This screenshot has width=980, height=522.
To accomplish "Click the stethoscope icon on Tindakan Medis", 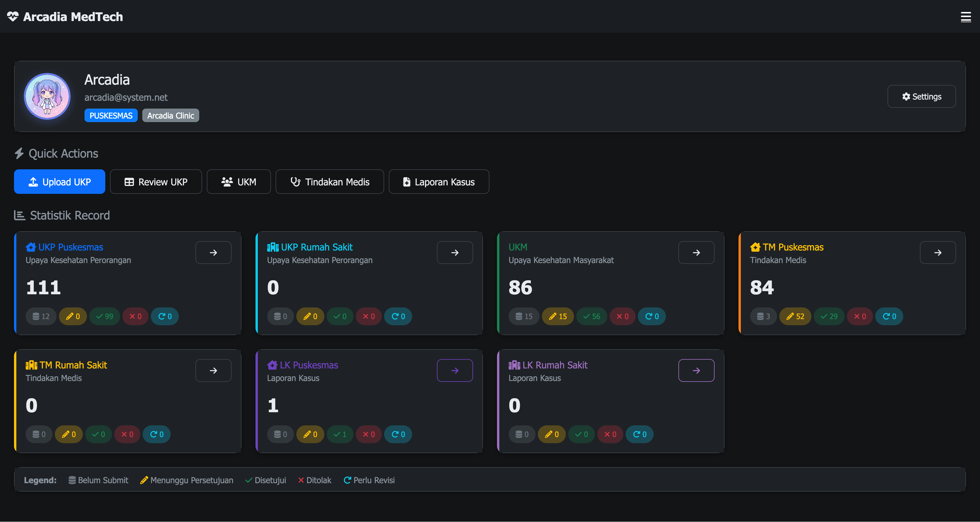I will [296, 182].
